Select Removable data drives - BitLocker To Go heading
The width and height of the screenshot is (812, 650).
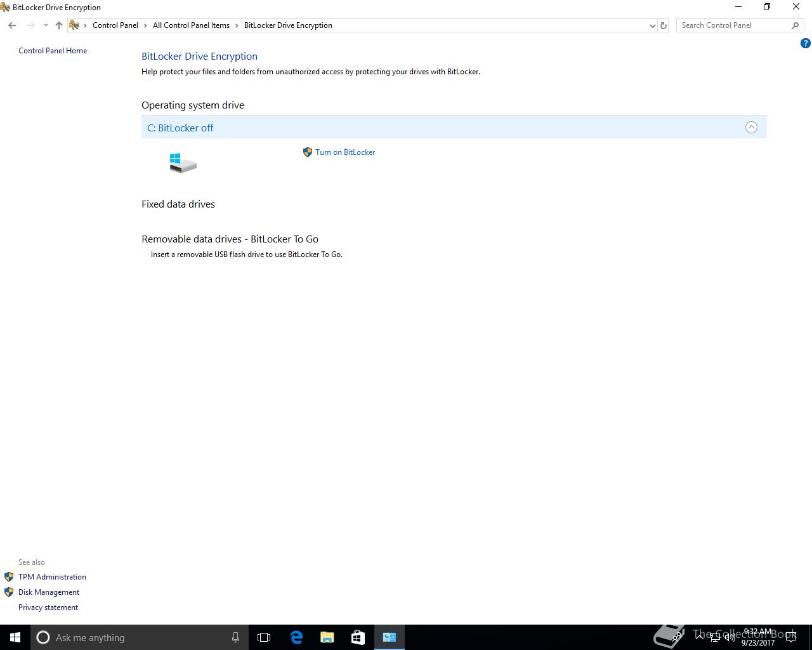coord(230,239)
